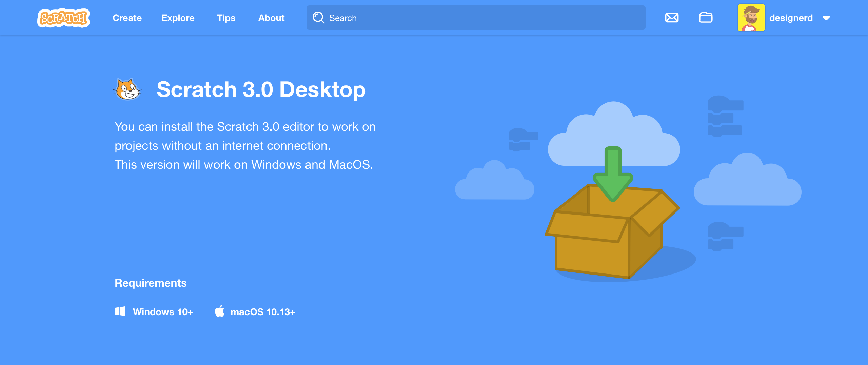Click the Search input field
This screenshot has width=868, height=365.
(x=476, y=18)
